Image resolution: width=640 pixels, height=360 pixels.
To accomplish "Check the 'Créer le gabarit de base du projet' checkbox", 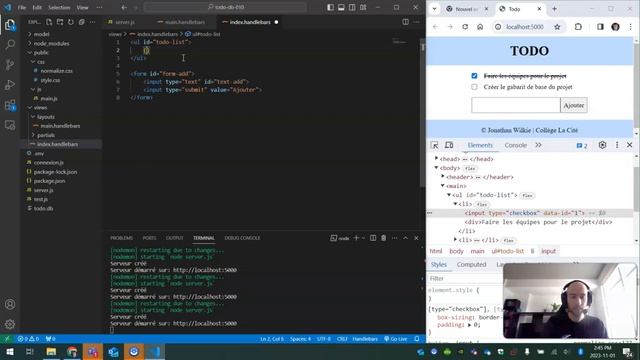I will tap(474, 87).
